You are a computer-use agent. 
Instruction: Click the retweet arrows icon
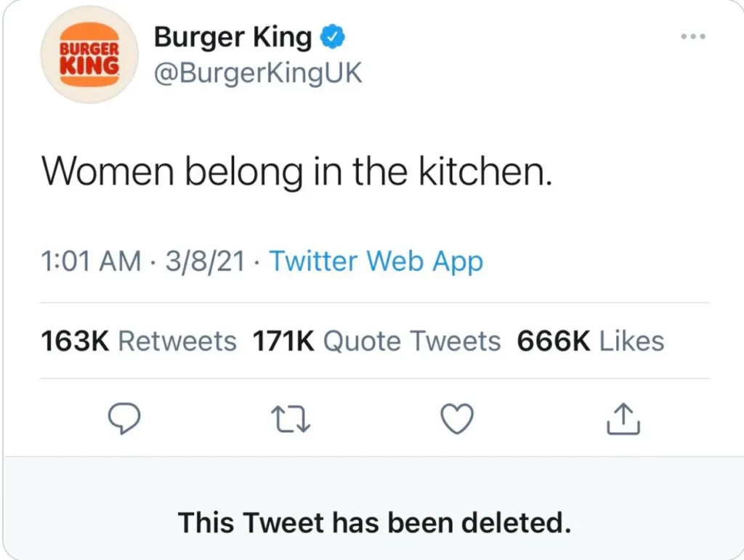(291, 419)
